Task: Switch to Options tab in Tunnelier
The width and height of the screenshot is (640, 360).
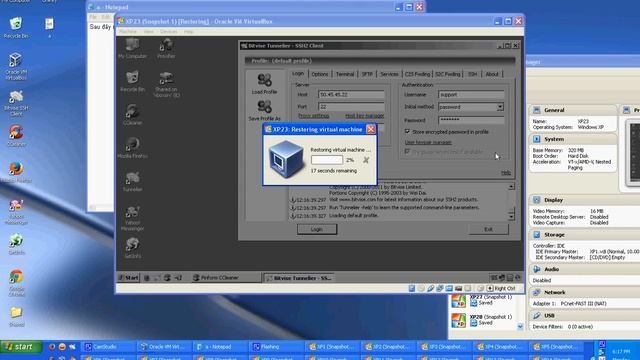Action: [x=320, y=74]
